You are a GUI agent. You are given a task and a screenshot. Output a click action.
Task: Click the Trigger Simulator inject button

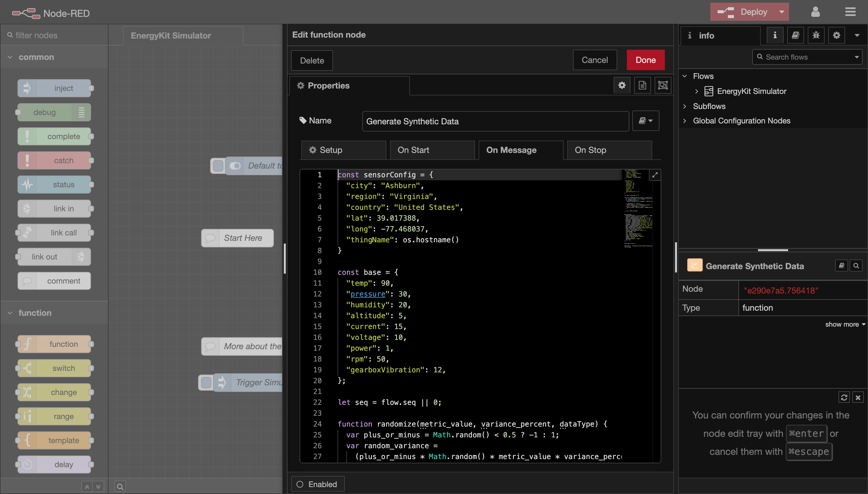206,383
